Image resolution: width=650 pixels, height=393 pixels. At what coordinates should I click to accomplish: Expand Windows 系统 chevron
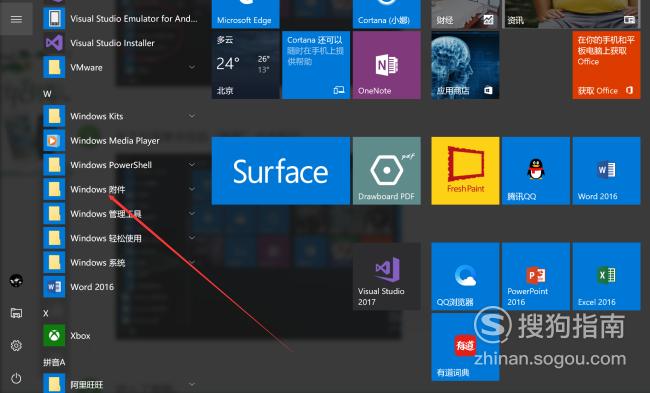(192, 263)
